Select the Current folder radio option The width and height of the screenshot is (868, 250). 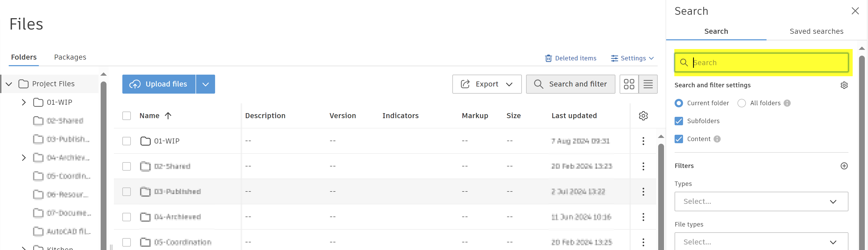pyautogui.click(x=679, y=103)
